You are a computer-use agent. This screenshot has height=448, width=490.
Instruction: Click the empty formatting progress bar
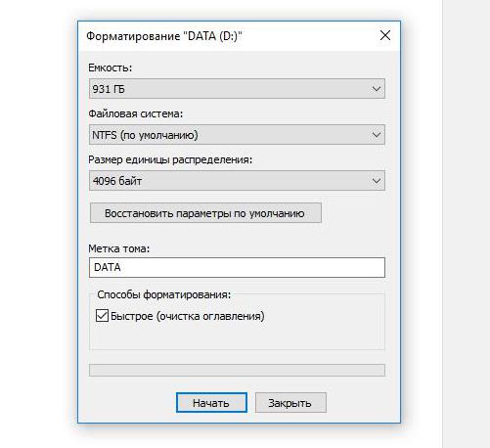(x=237, y=370)
